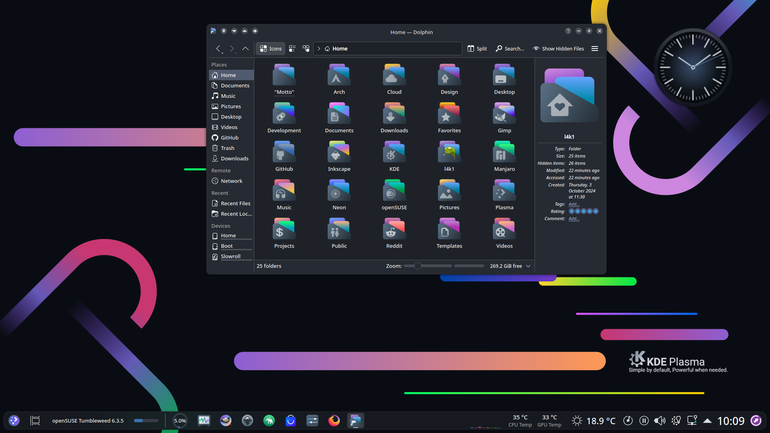
Task: Open the weather widget showing 18.9 °C
Action: click(x=593, y=421)
